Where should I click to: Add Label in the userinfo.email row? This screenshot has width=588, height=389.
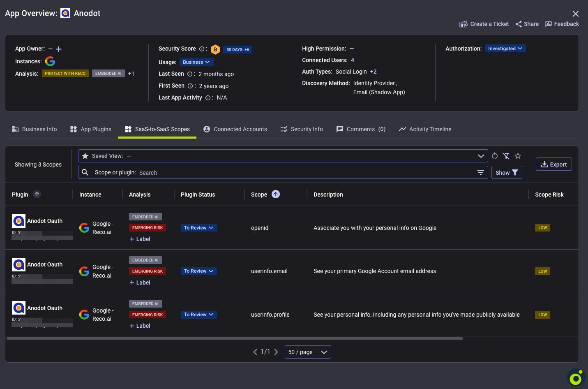(x=140, y=282)
